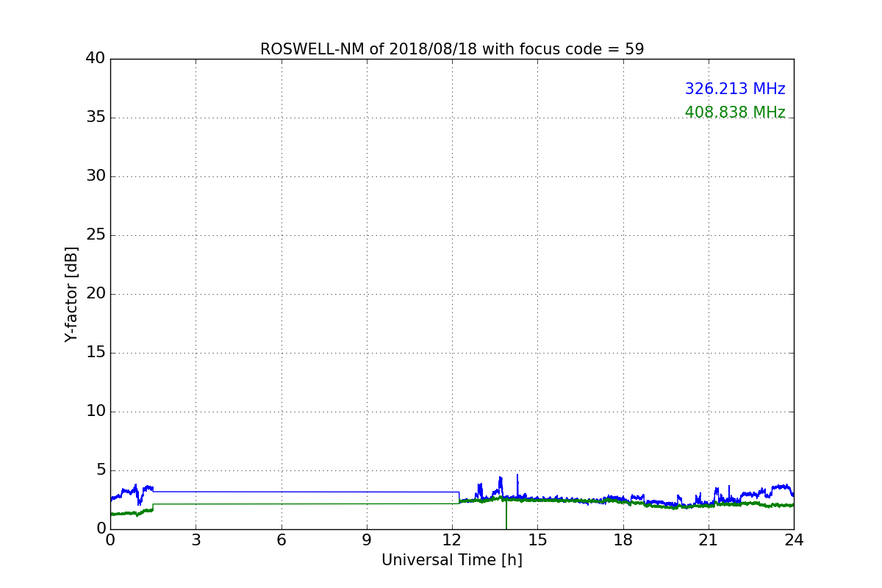Click the x-axis tick label 15
This screenshot has height=588, width=882.
(x=537, y=539)
